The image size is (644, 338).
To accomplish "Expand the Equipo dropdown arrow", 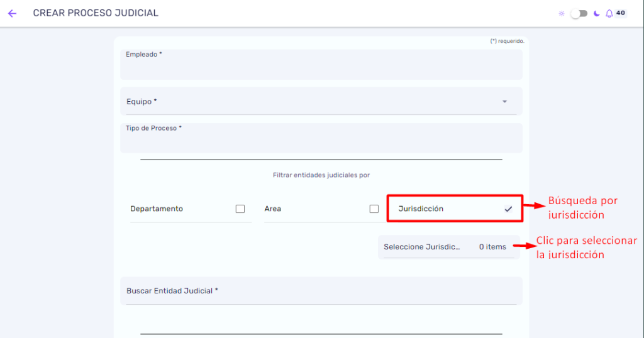I will click(x=504, y=101).
